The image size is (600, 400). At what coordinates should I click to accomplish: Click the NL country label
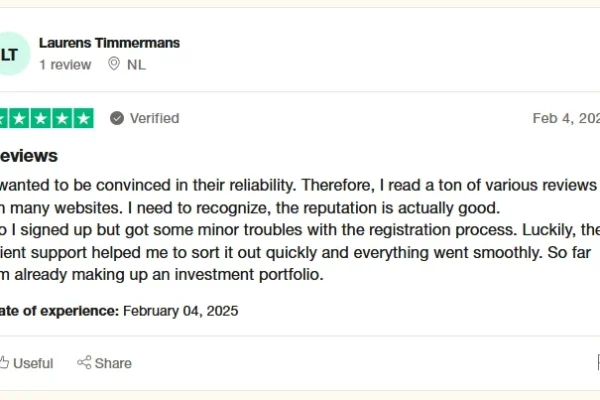[x=136, y=64]
